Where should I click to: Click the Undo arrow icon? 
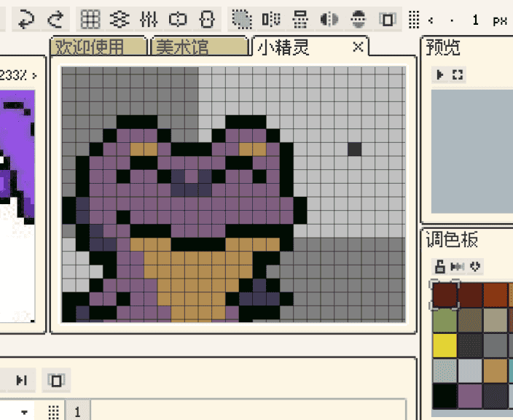click(x=26, y=19)
